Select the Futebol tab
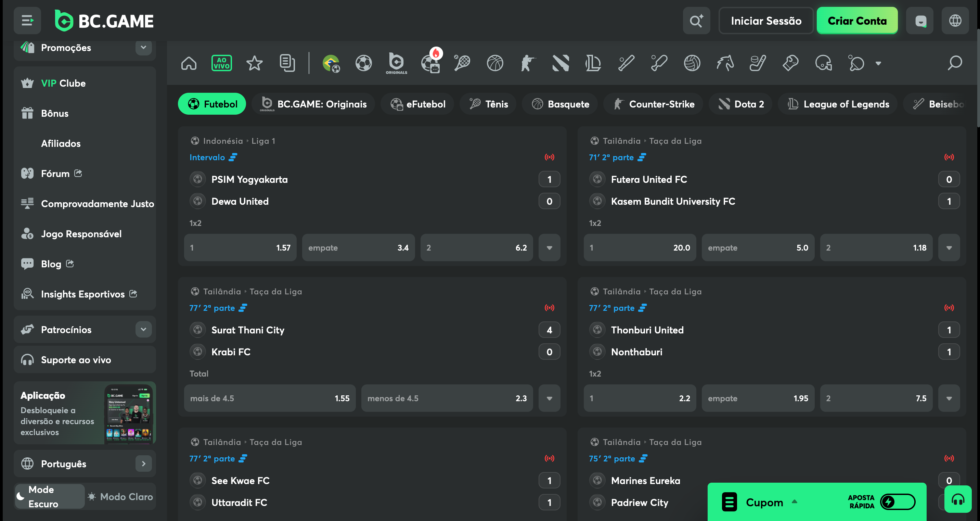 (x=212, y=104)
